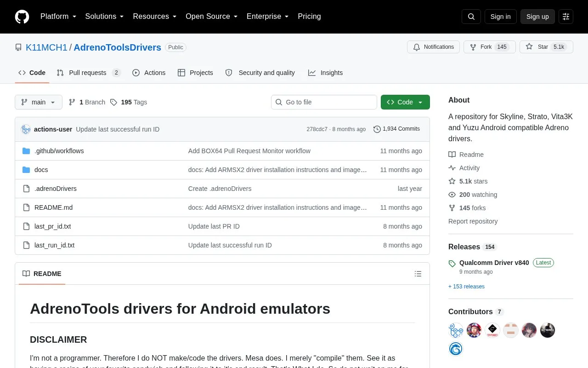Open the actions-user avatar
The height and width of the screenshot is (368, 588).
pos(26,129)
